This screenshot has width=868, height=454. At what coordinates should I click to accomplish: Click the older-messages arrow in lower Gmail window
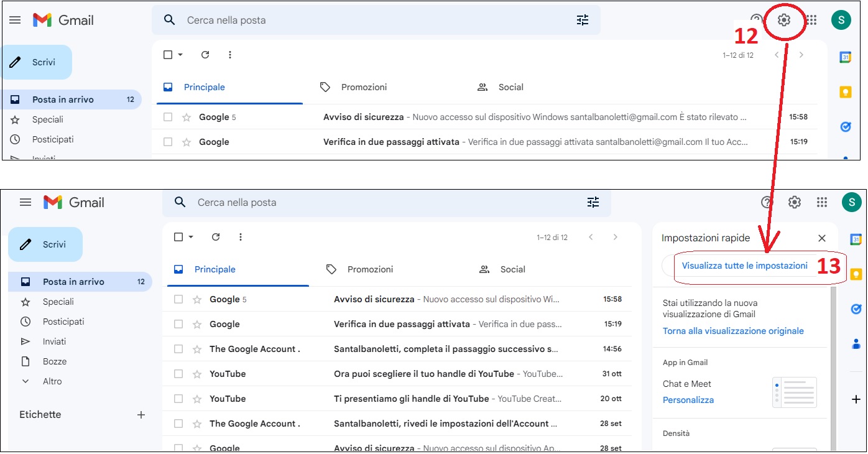click(x=616, y=237)
